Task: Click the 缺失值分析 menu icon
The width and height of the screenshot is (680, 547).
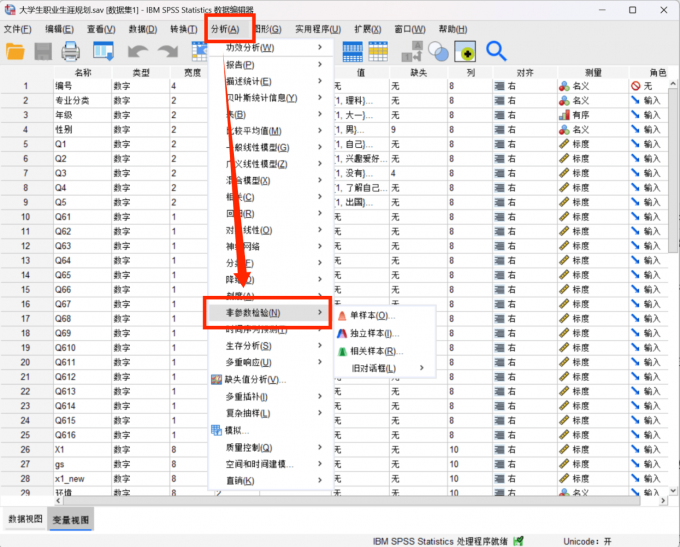Action: 216,380
